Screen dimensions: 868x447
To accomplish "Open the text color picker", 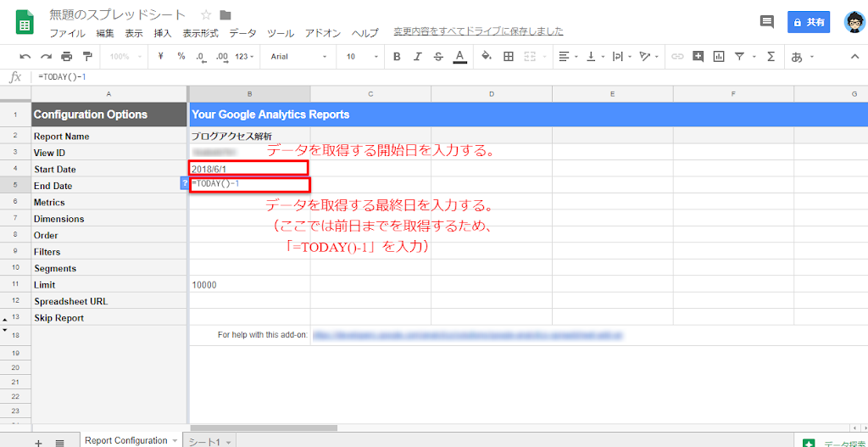I will 459,57.
